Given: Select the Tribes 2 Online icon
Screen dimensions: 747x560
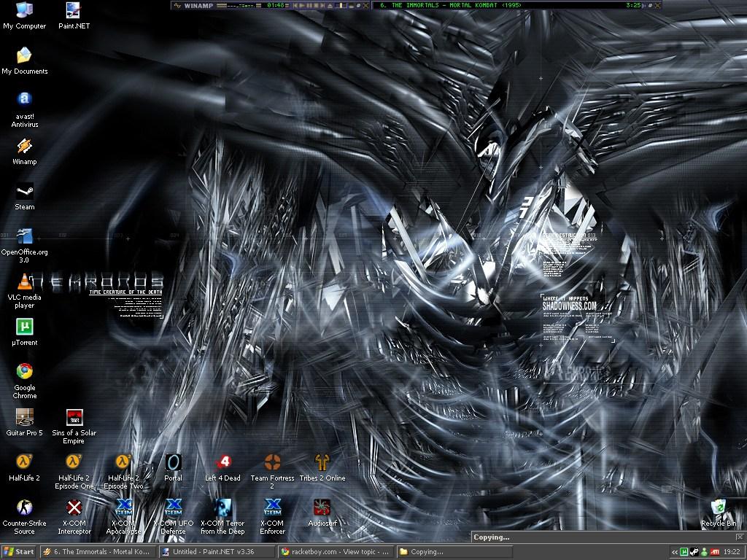Looking at the screenshot, I should pyautogui.click(x=322, y=468).
